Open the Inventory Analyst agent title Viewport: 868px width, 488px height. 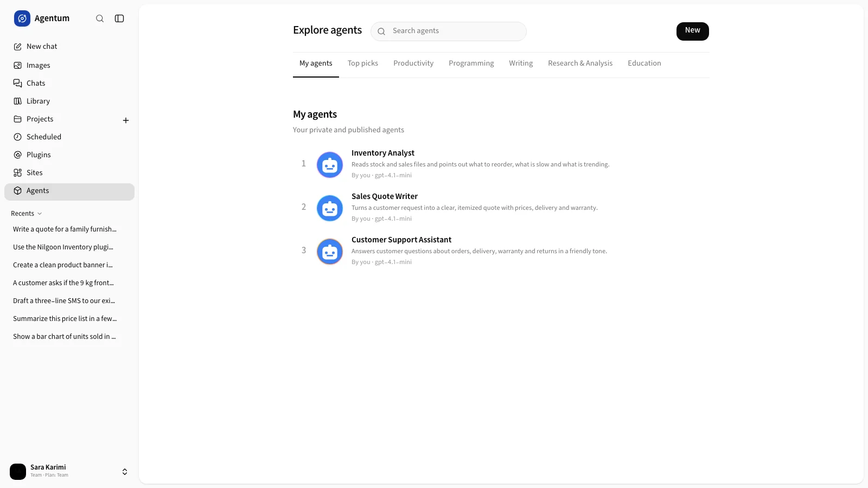click(x=383, y=153)
